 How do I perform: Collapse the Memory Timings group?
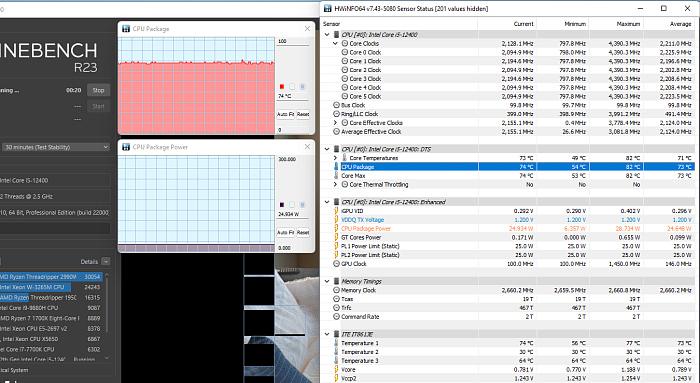tap(327, 281)
